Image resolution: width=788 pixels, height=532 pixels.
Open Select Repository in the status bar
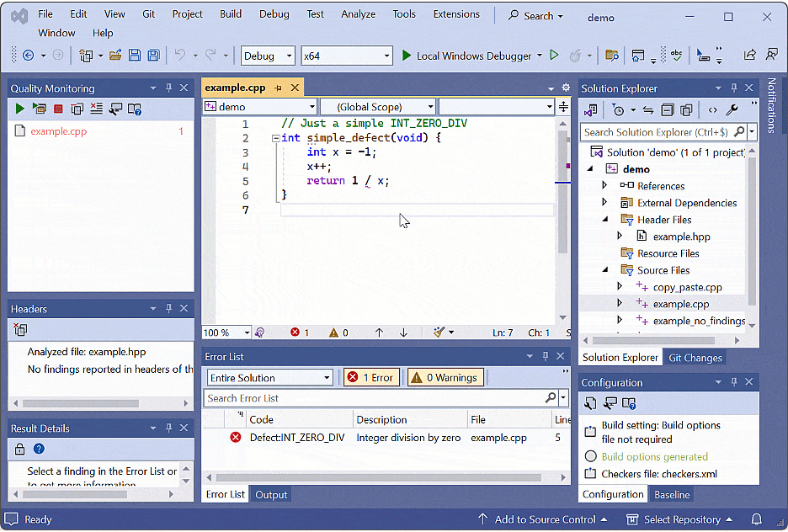[680, 520]
